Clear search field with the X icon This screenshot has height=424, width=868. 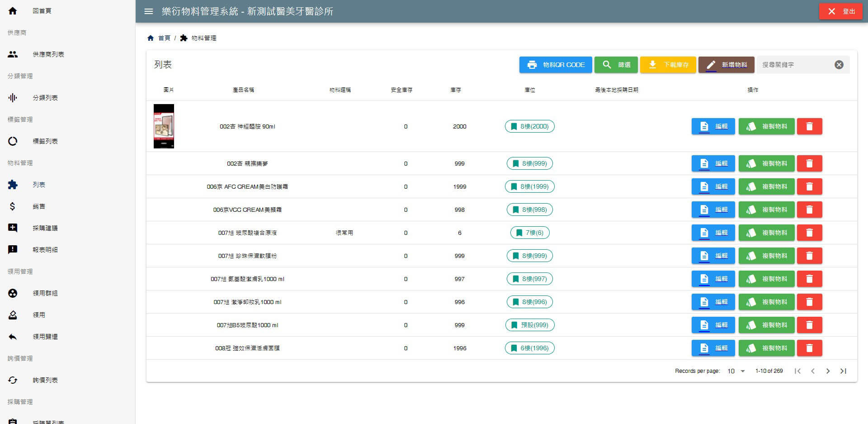(839, 65)
